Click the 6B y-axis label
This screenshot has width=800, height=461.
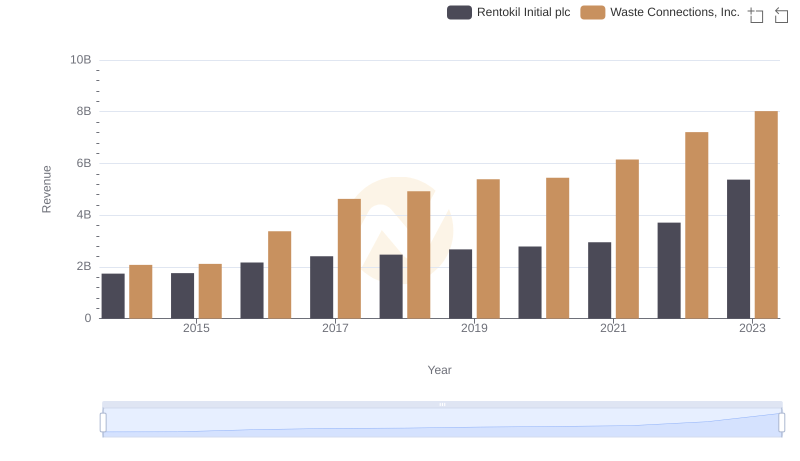pos(84,163)
